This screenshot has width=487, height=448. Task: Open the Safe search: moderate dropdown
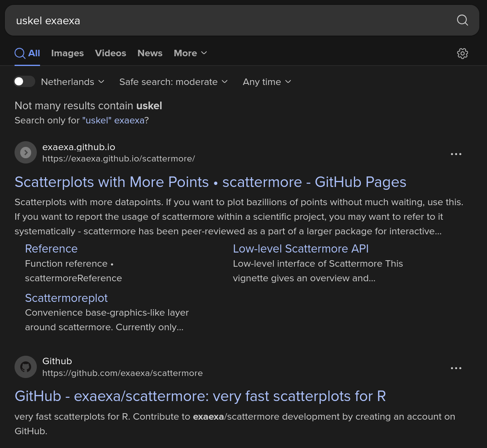pyautogui.click(x=173, y=82)
